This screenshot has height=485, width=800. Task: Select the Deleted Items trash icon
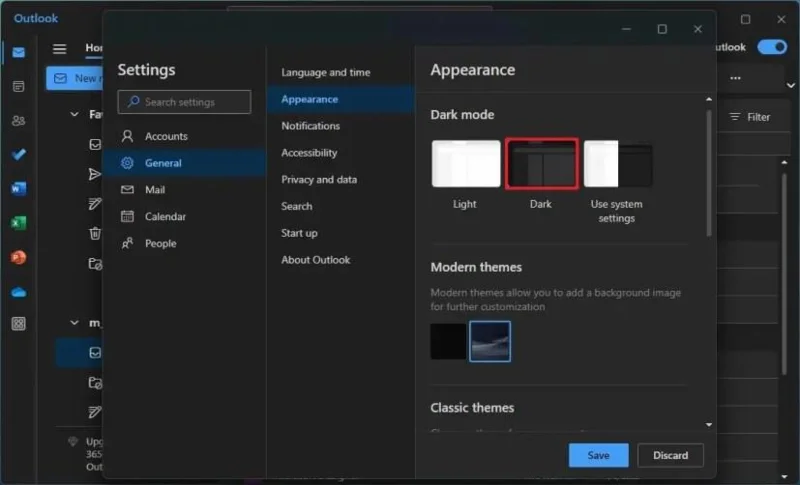95,234
